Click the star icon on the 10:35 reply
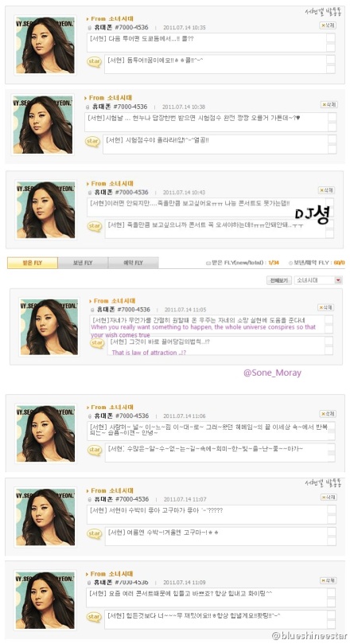The image size is (350, 644). [x=94, y=61]
